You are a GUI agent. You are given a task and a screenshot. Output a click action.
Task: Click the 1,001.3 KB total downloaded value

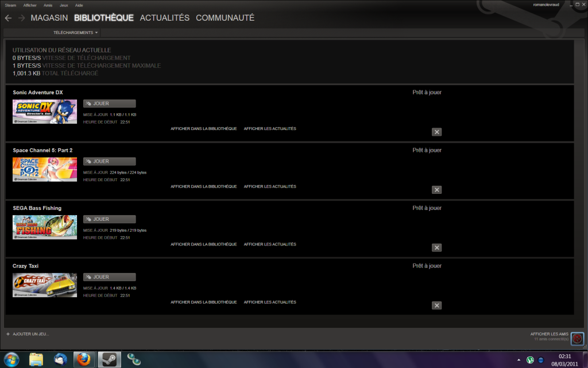[26, 73]
